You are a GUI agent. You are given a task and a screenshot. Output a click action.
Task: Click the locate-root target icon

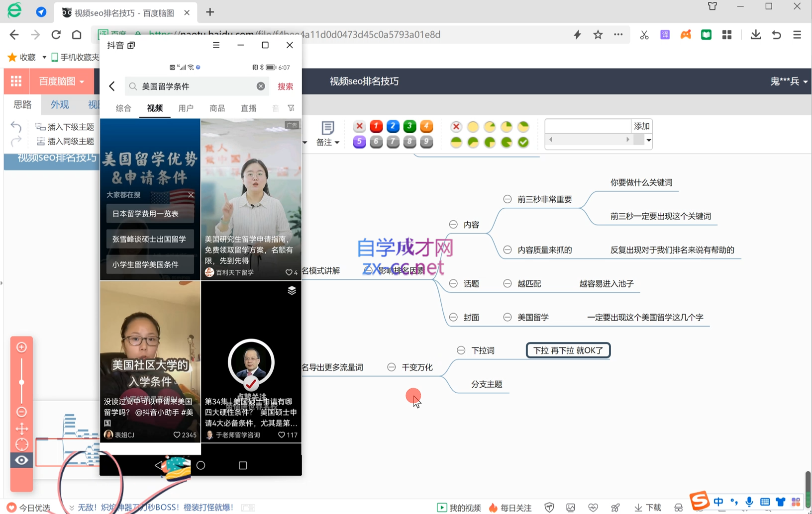click(21, 444)
